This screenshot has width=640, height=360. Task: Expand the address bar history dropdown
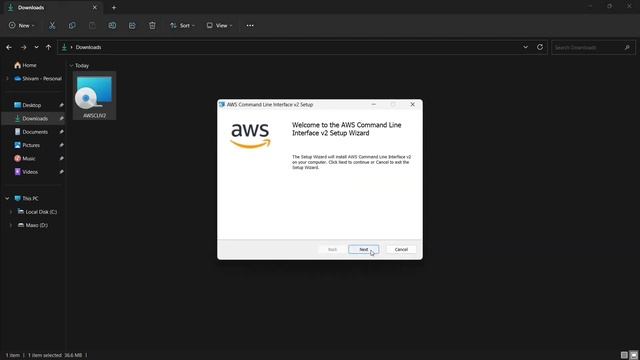tap(525, 47)
